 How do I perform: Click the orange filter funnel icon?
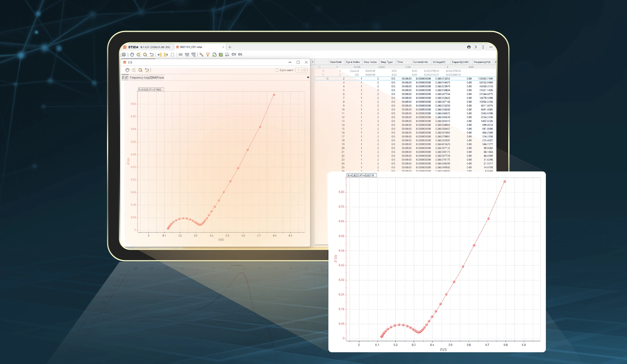(x=208, y=55)
